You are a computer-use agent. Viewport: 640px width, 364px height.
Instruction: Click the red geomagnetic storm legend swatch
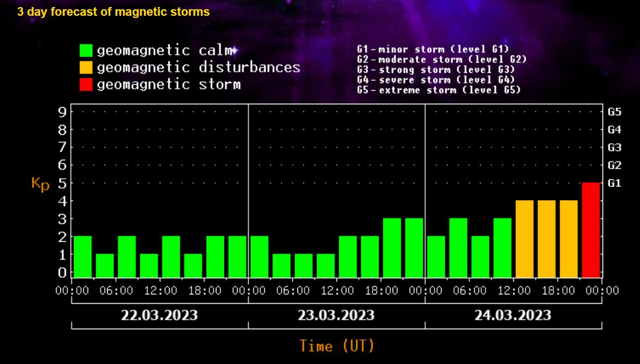pyautogui.click(x=86, y=84)
